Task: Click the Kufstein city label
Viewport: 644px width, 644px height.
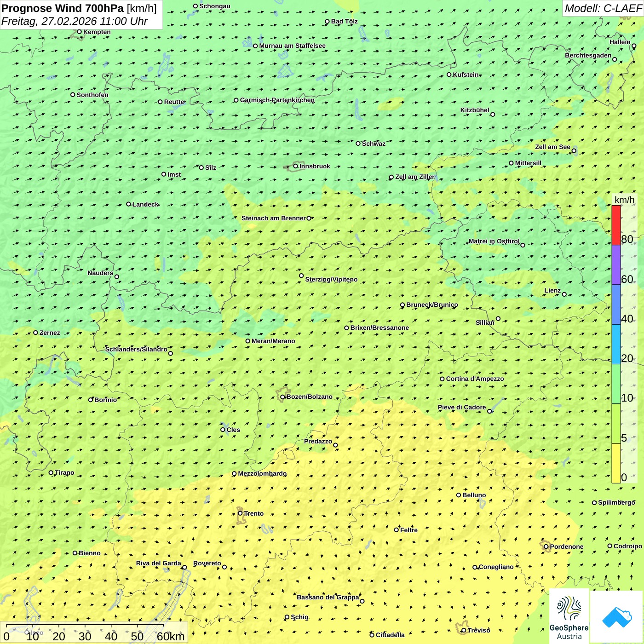Action: (466, 75)
